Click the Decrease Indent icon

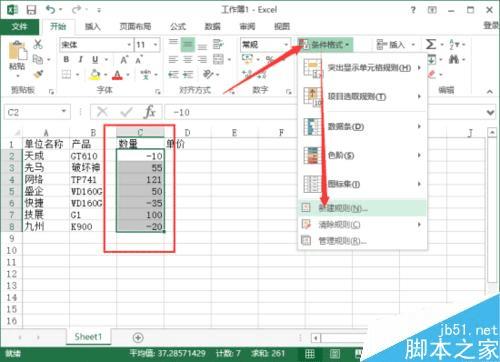[173, 75]
